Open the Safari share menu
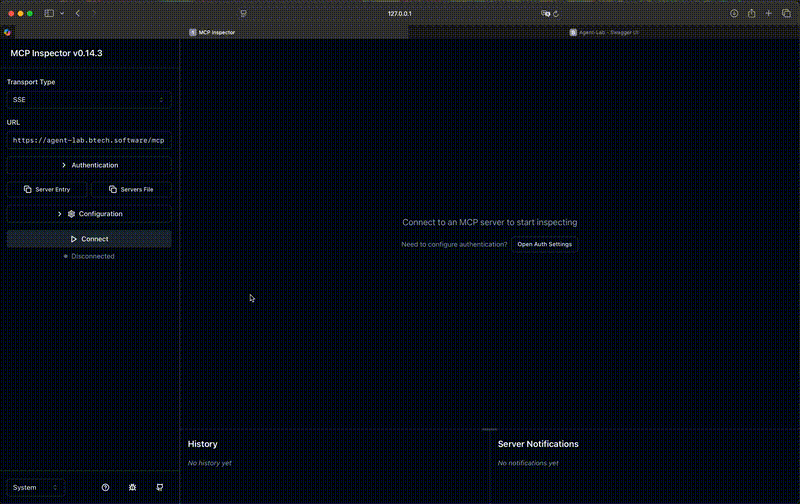This screenshot has width=800, height=504. (752, 13)
